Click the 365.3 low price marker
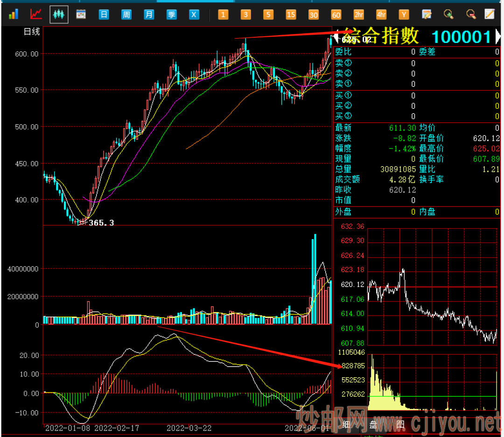 (101, 223)
